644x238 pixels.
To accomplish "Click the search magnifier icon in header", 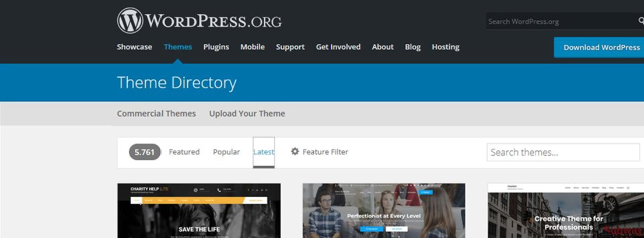I will pyautogui.click(x=640, y=21).
